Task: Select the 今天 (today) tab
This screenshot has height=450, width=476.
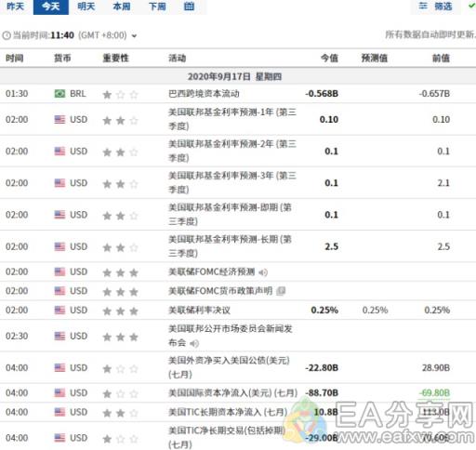Action: point(51,7)
